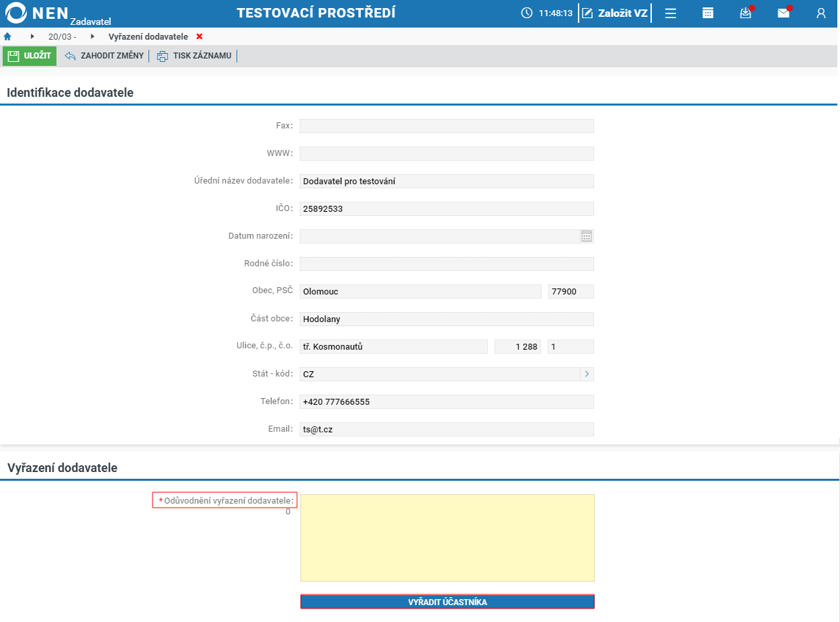Open the hamburger menu icon
The width and height of the screenshot is (840, 622).
click(x=670, y=13)
